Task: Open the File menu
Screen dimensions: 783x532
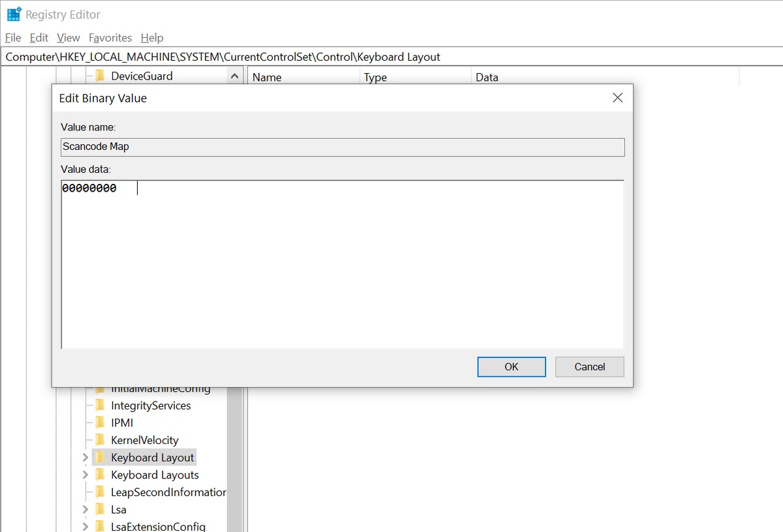Action: (x=13, y=38)
